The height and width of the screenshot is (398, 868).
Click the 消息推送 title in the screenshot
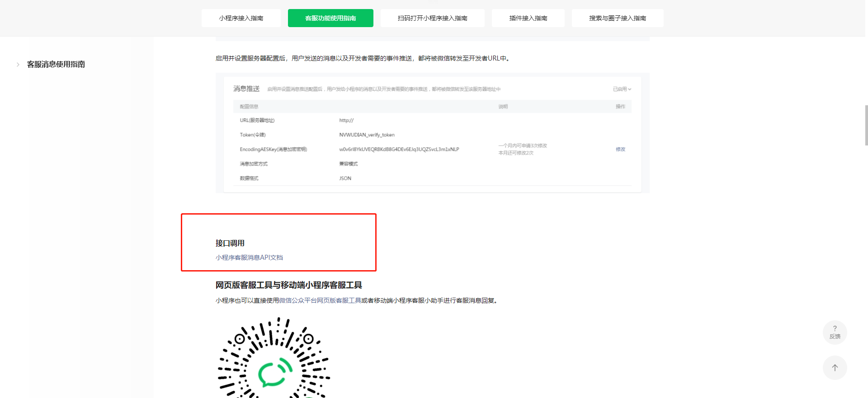(x=246, y=89)
